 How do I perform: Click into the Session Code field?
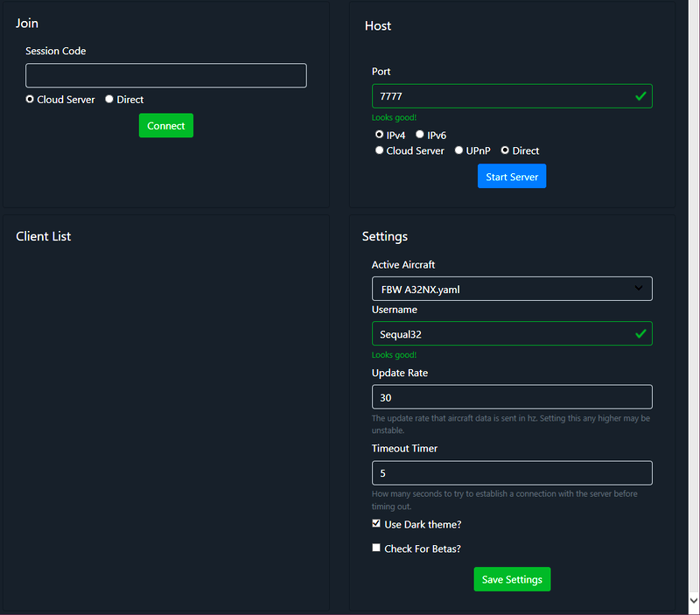[x=165, y=75]
